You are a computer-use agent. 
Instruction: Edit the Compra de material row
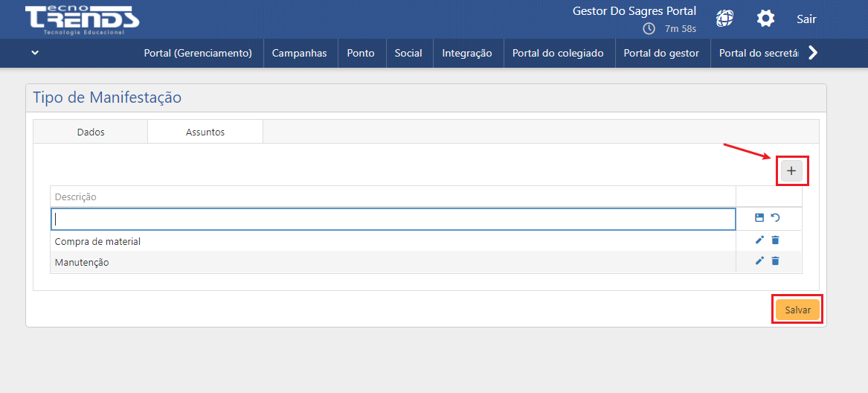pos(759,240)
